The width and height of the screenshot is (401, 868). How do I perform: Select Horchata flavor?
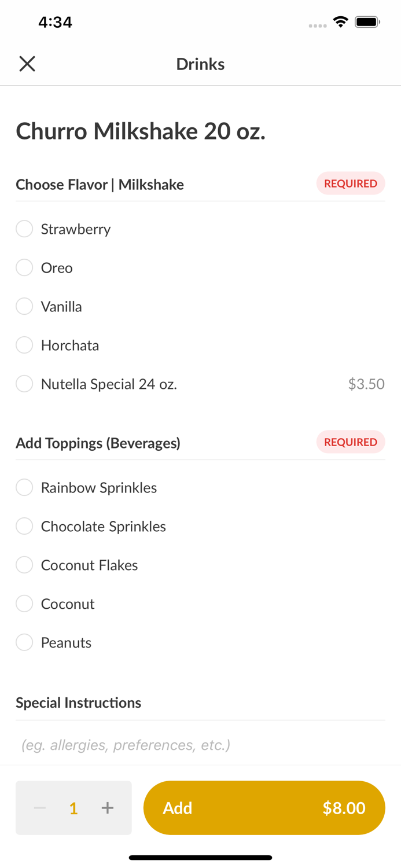24,345
